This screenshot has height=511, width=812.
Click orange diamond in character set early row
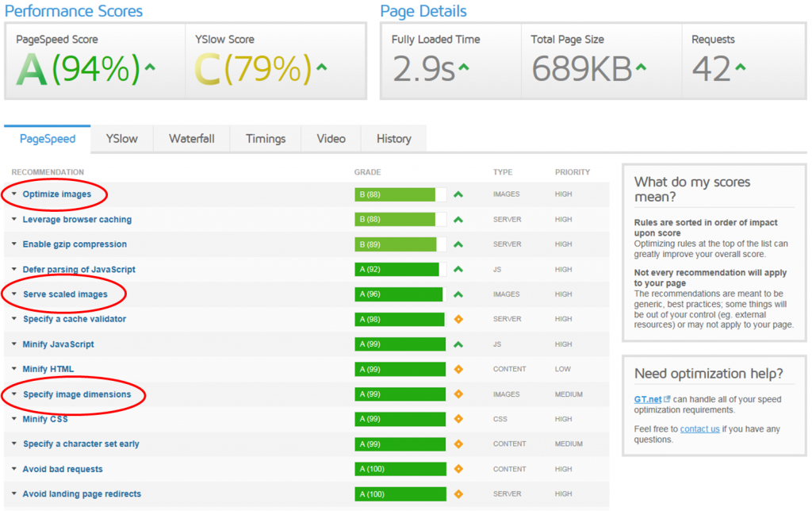coord(458,444)
